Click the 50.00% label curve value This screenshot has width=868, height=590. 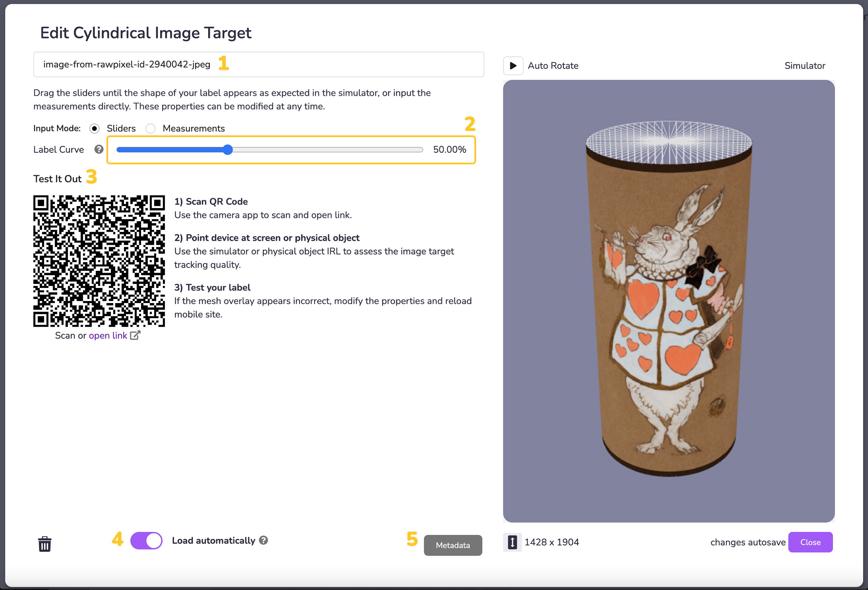click(x=449, y=150)
